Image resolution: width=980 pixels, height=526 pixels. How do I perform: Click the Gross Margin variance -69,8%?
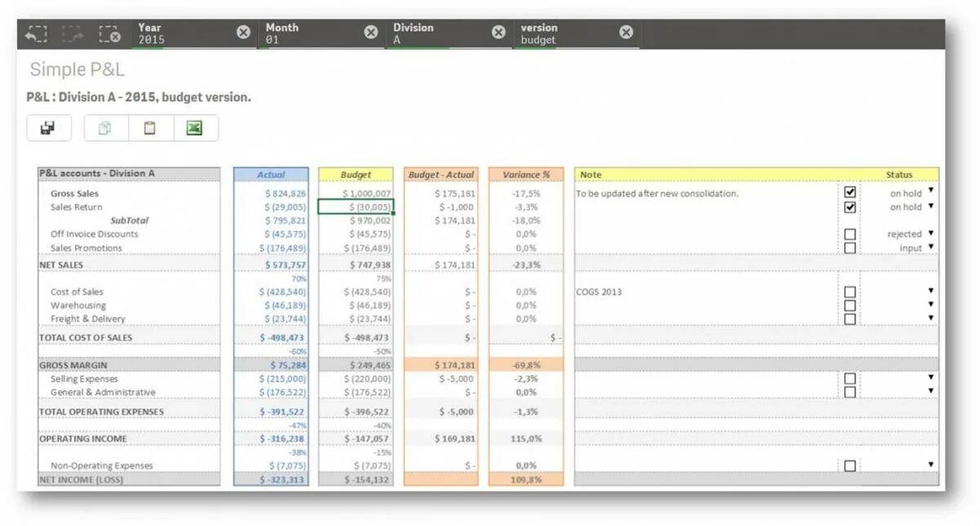(527, 365)
